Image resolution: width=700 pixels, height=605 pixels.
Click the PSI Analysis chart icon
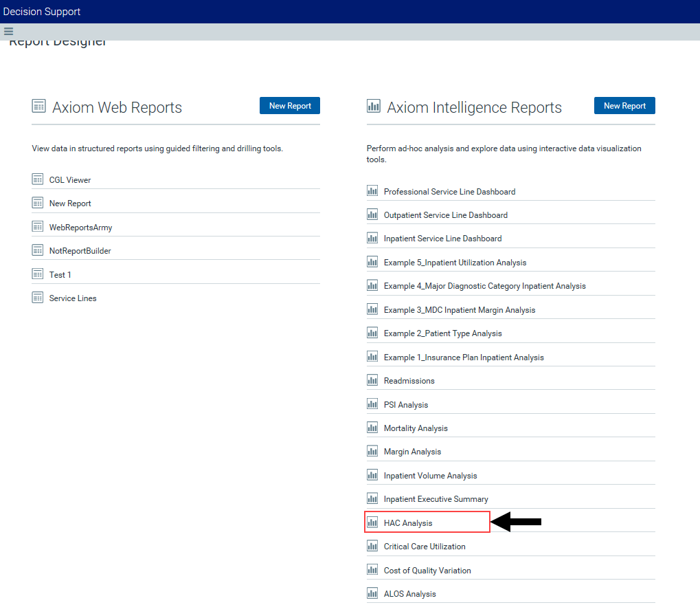click(x=372, y=404)
